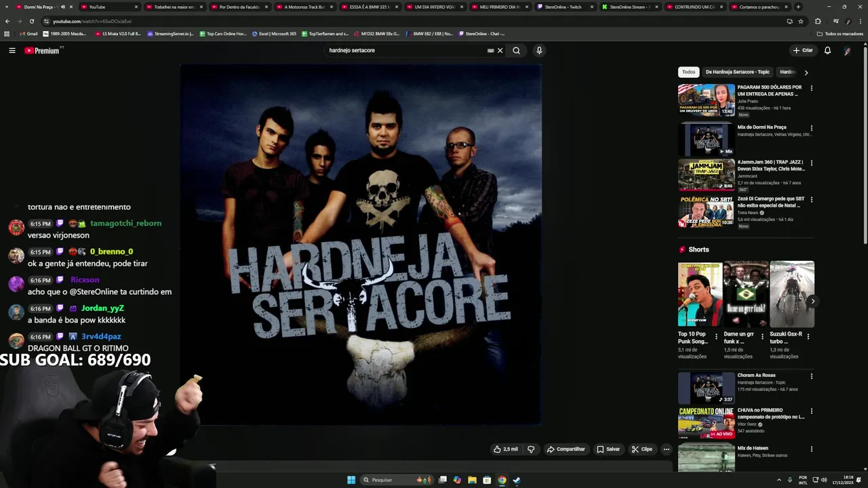The height and width of the screenshot is (488, 868).
Task: Clear the search box with X
Action: click(x=500, y=50)
